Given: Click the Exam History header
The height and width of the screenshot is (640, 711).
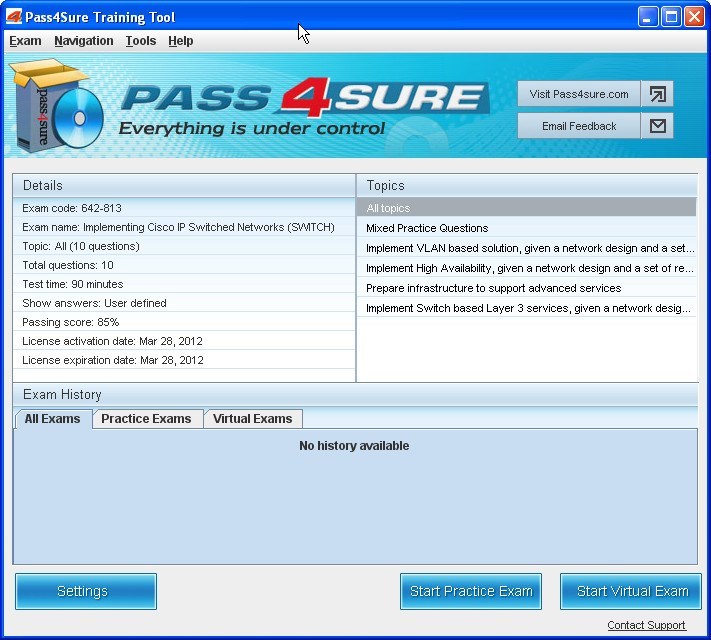Looking at the screenshot, I should (355, 395).
